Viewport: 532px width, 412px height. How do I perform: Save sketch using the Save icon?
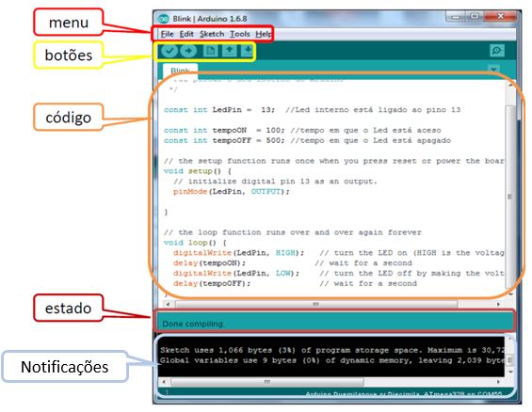(248, 51)
